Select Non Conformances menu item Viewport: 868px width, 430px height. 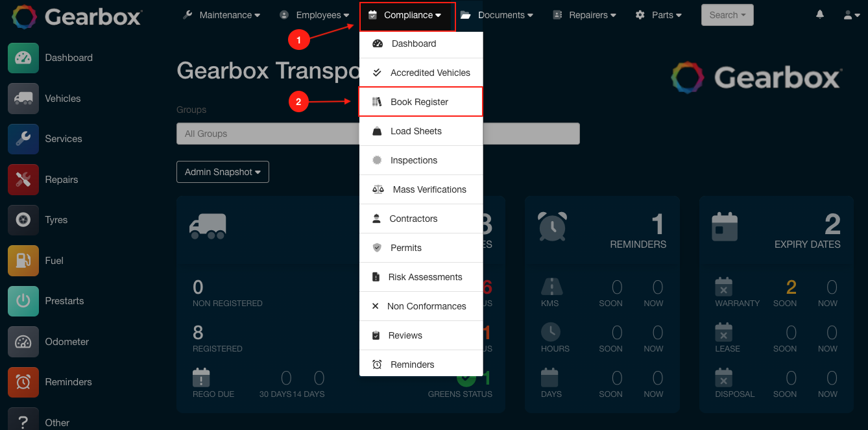[x=421, y=306]
